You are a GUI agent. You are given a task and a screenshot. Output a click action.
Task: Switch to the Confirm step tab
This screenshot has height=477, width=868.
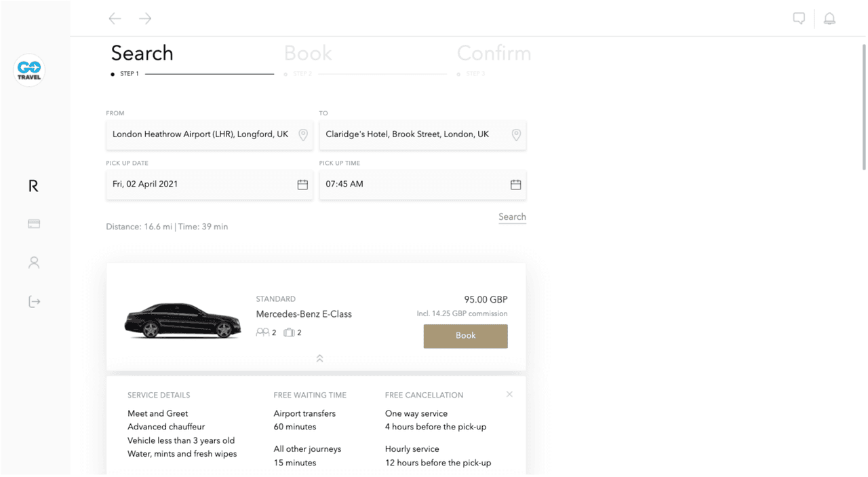494,54
